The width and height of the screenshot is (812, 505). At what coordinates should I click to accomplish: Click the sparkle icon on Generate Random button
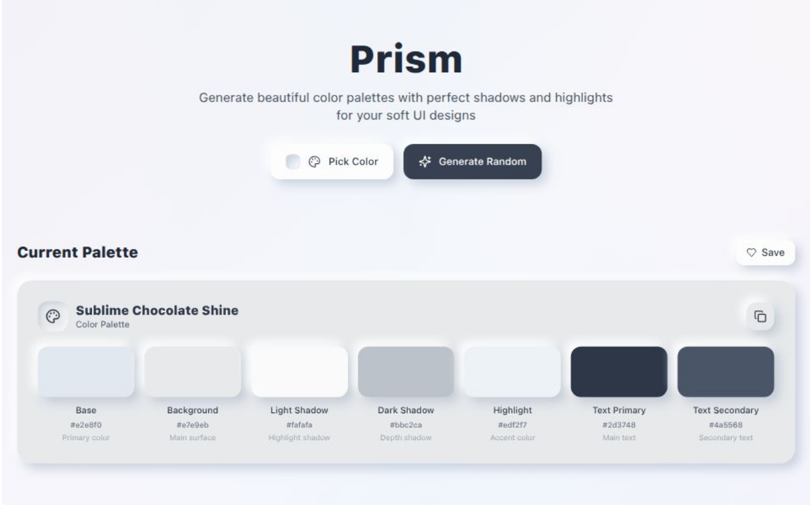[425, 162]
